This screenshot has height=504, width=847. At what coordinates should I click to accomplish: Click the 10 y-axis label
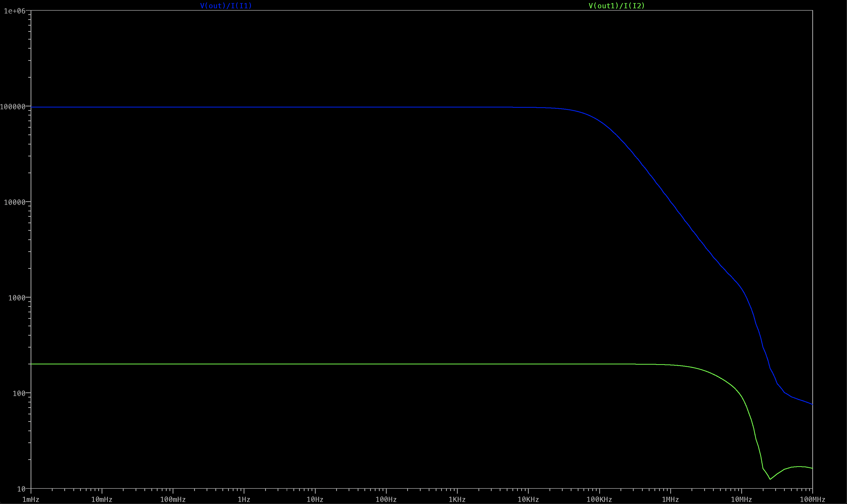click(22, 489)
